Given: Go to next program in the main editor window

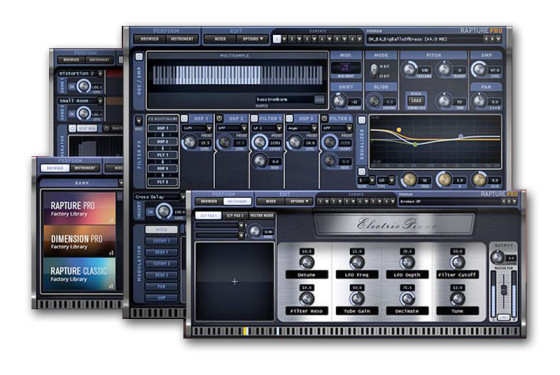Looking at the screenshot, I should (x=492, y=39).
